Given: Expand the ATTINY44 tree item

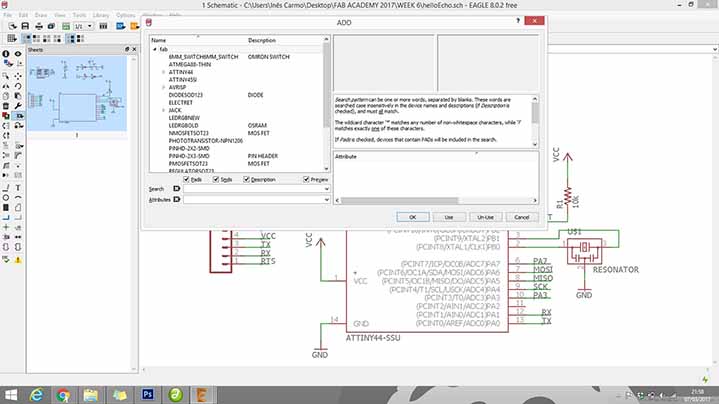Looking at the screenshot, I should point(163,72).
